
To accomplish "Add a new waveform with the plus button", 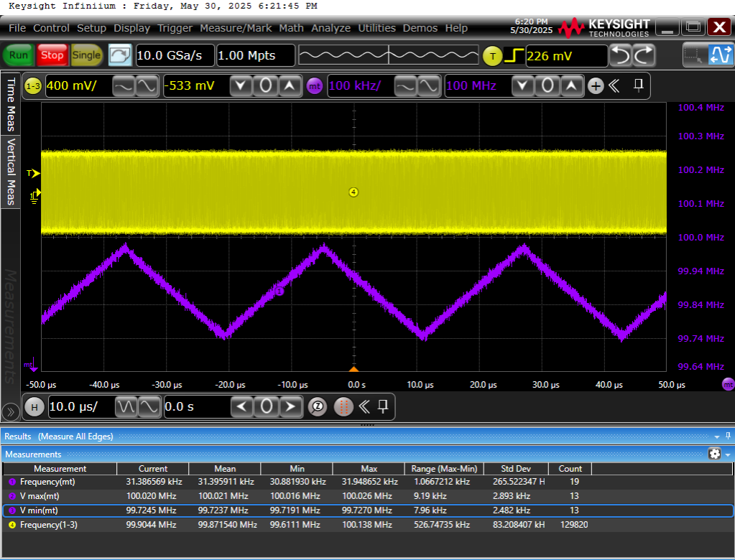I will pos(596,86).
